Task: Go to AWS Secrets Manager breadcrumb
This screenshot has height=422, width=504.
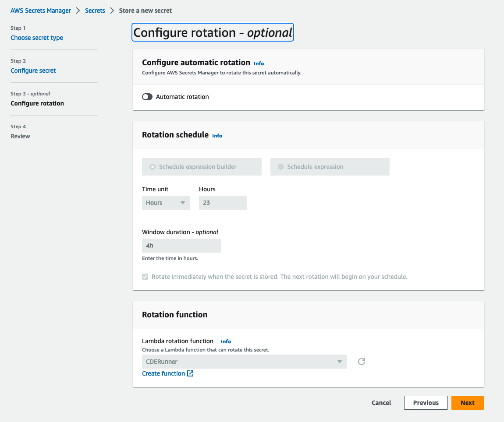Action: tap(41, 11)
